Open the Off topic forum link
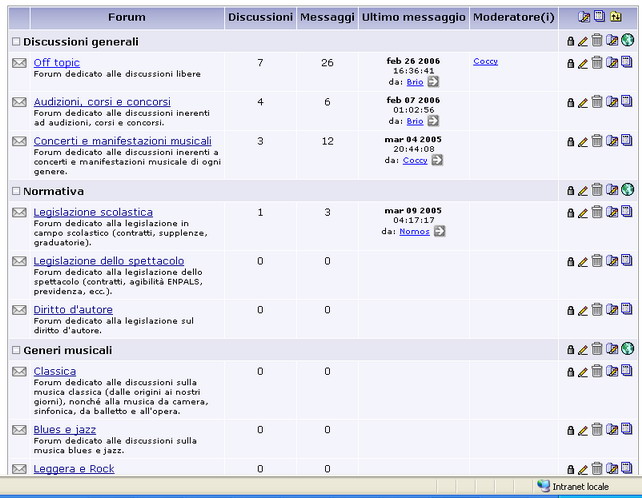This screenshot has width=642, height=498. pyautogui.click(x=57, y=63)
